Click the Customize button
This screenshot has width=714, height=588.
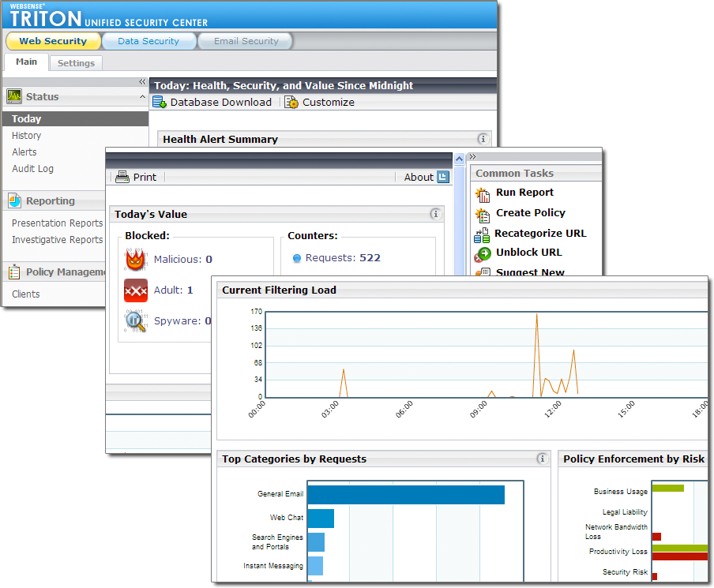(x=320, y=102)
